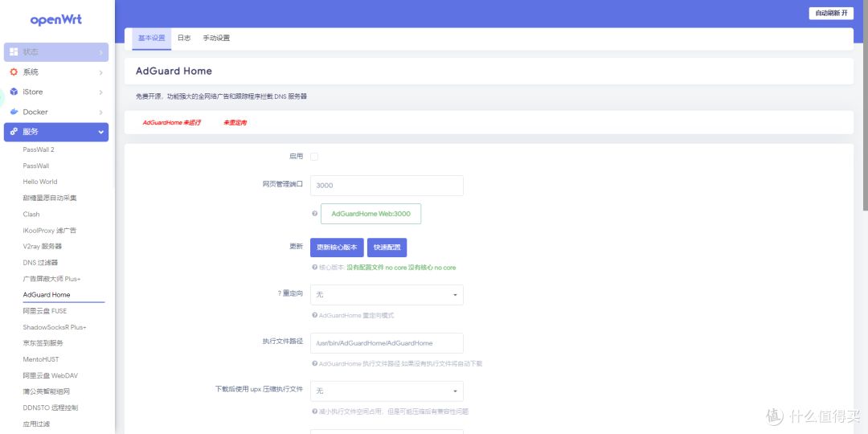Click the OpenWrt logo
Screen dimensions: 868x434
tap(56, 20)
